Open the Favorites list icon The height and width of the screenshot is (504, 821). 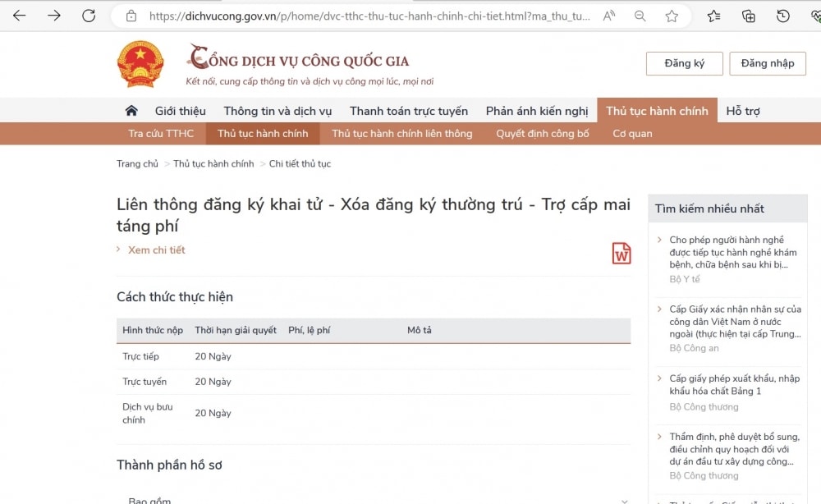[x=713, y=16]
